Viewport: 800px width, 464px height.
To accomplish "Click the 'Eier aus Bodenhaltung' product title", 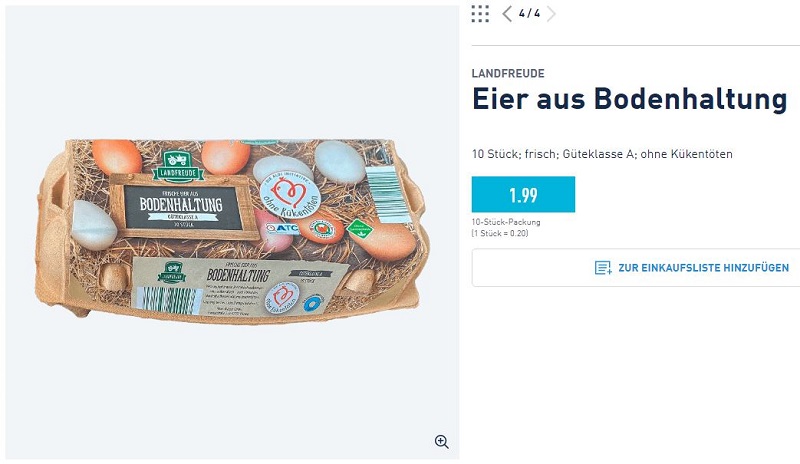I will click(x=630, y=99).
